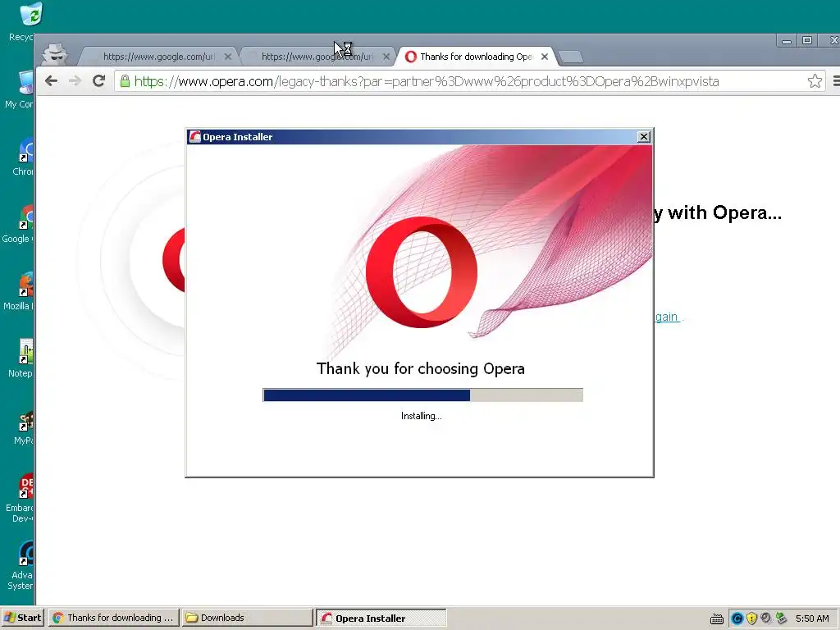
Task: Select the Thanks for downloading Opera tab
Action: (476, 57)
